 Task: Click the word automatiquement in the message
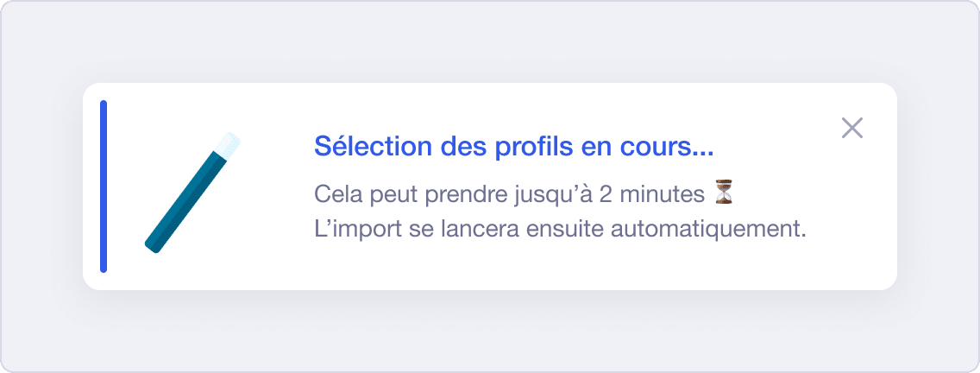707,230
